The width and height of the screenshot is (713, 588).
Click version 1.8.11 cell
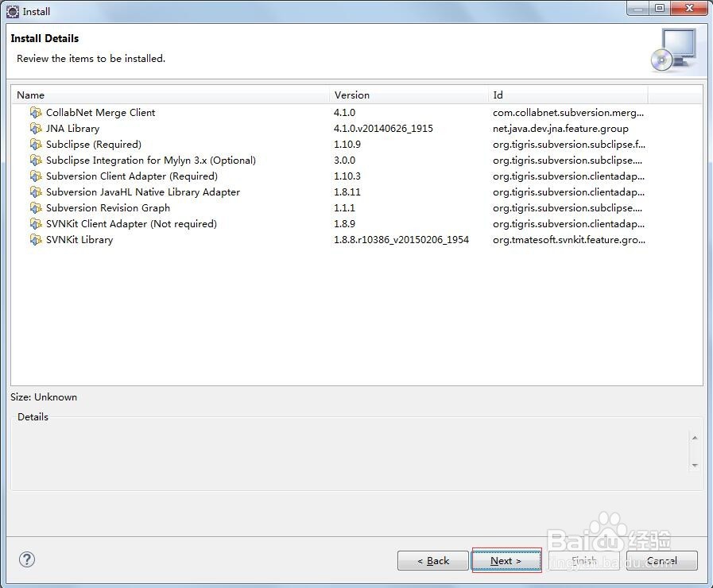347,191
